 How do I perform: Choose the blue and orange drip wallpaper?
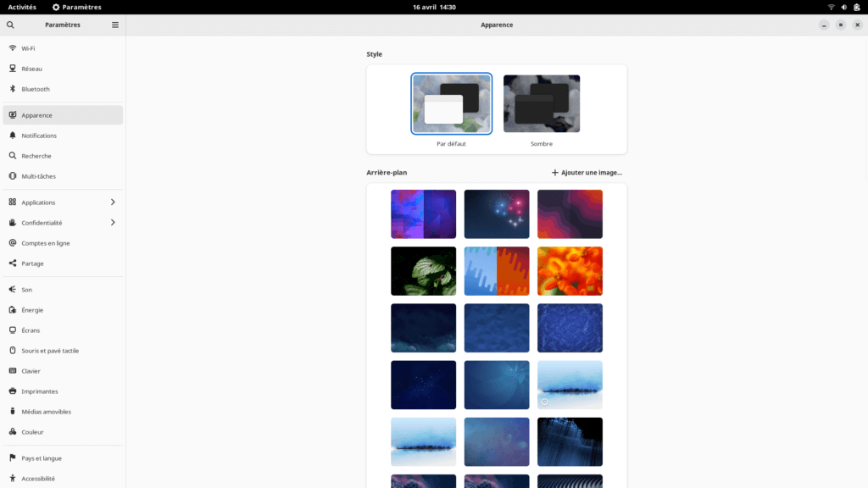click(497, 271)
